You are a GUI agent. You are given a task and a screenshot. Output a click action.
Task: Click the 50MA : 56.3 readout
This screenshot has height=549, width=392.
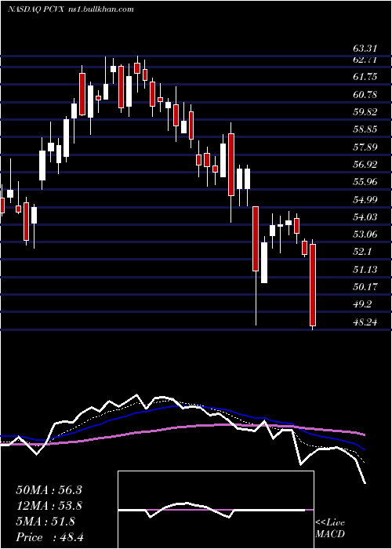(x=49, y=490)
